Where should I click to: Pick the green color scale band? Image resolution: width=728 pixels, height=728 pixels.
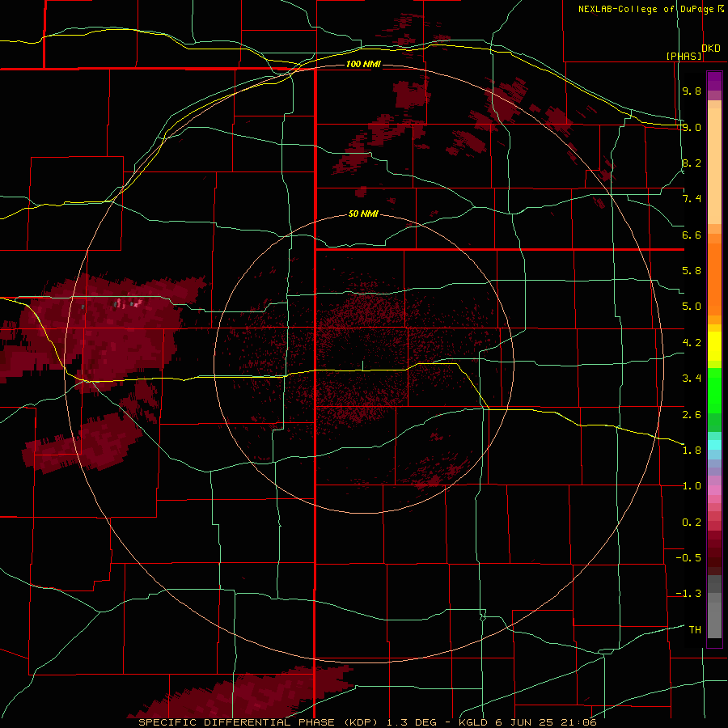(x=714, y=391)
